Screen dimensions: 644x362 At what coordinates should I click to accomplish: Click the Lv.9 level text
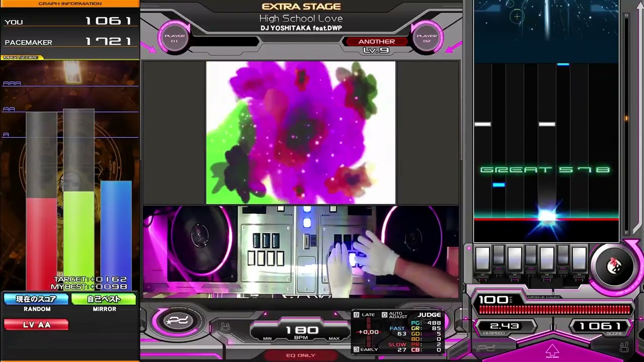pyautogui.click(x=376, y=50)
